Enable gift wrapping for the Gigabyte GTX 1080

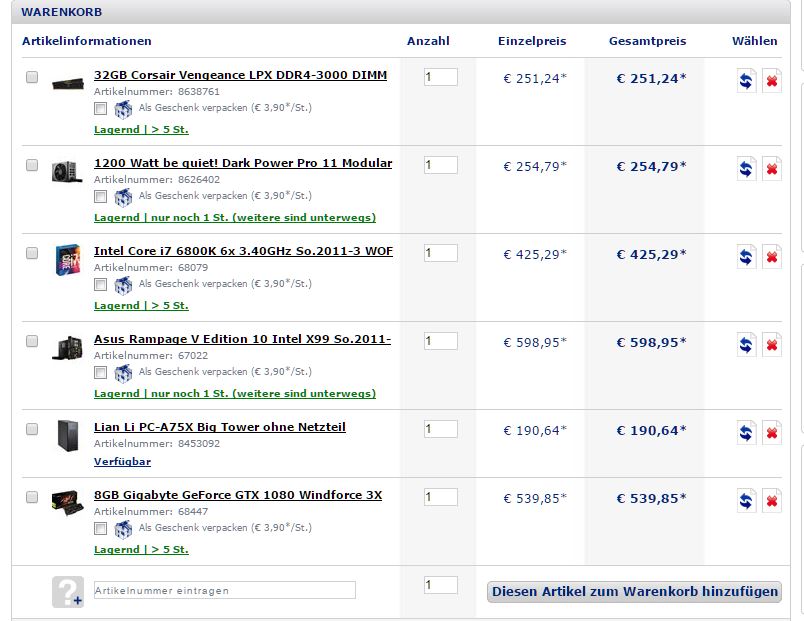coord(100,529)
